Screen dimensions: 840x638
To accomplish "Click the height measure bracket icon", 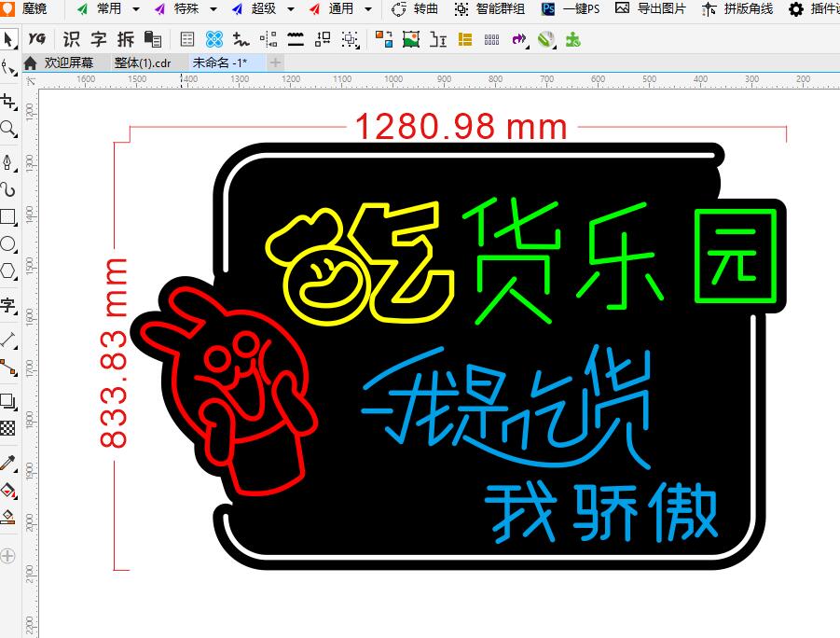I will coord(438,40).
